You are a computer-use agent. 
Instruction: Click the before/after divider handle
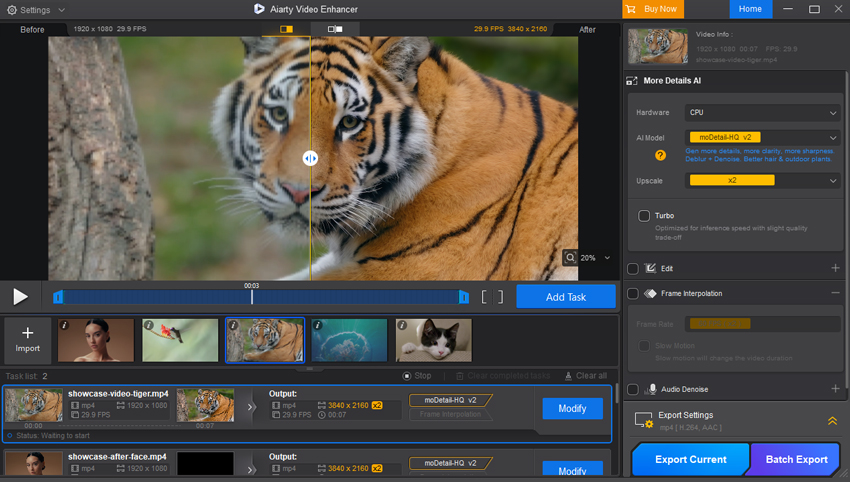[x=310, y=158]
